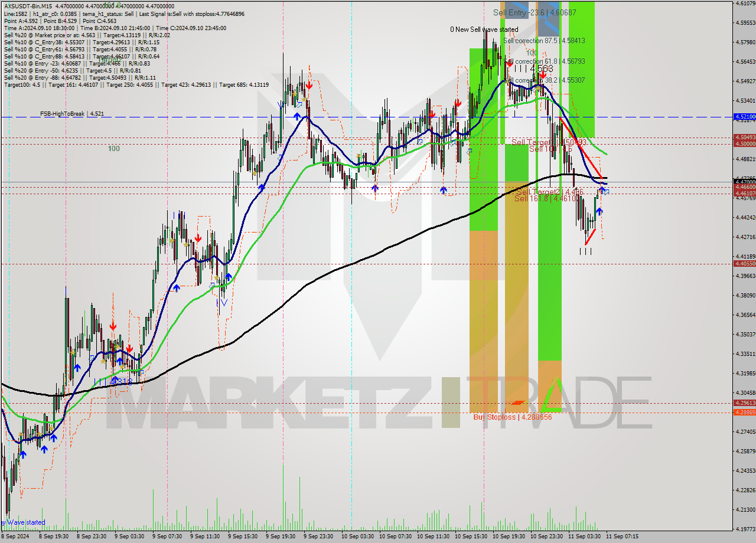756x543 pixels.
Task: Click the red 4.29613 price tag on axis
Action: (x=744, y=403)
